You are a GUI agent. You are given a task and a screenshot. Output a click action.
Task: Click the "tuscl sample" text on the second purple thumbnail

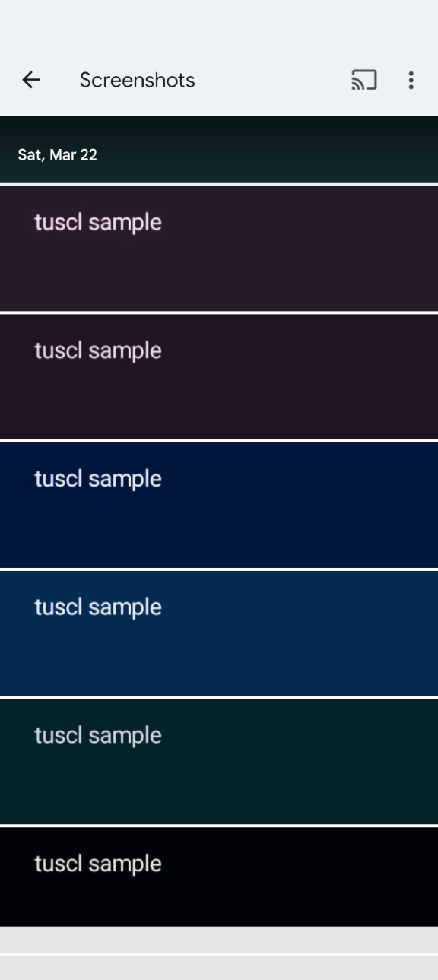98,350
